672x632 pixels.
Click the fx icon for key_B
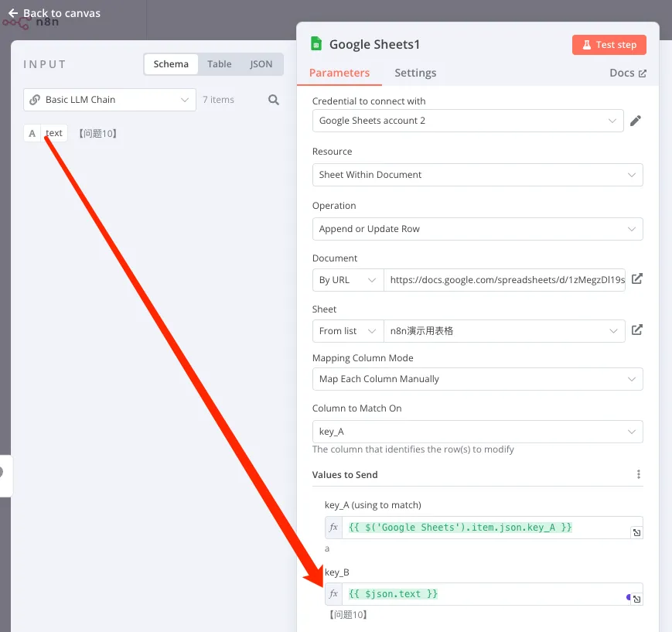[x=333, y=594]
